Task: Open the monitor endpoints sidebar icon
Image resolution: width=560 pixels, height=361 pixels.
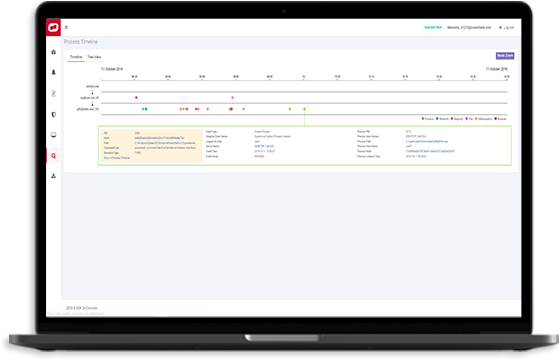Action: click(x=54, y=135)
